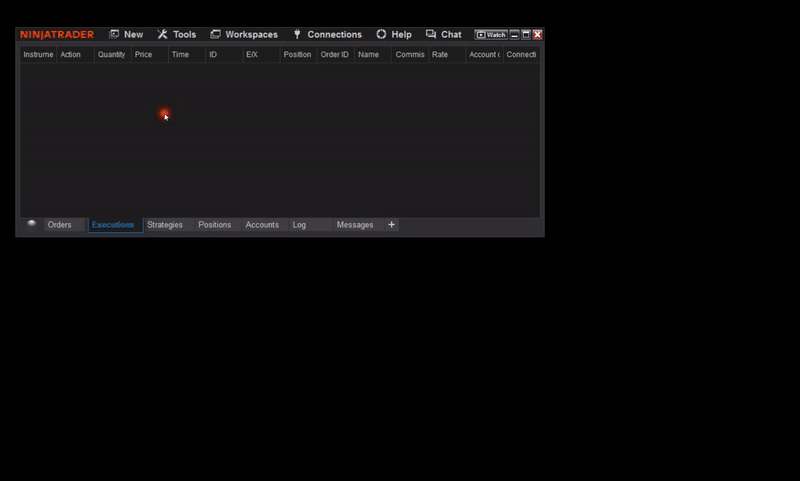Open the New menu
Viewport: 800px width, 481px height.
[x=126, y=34]
